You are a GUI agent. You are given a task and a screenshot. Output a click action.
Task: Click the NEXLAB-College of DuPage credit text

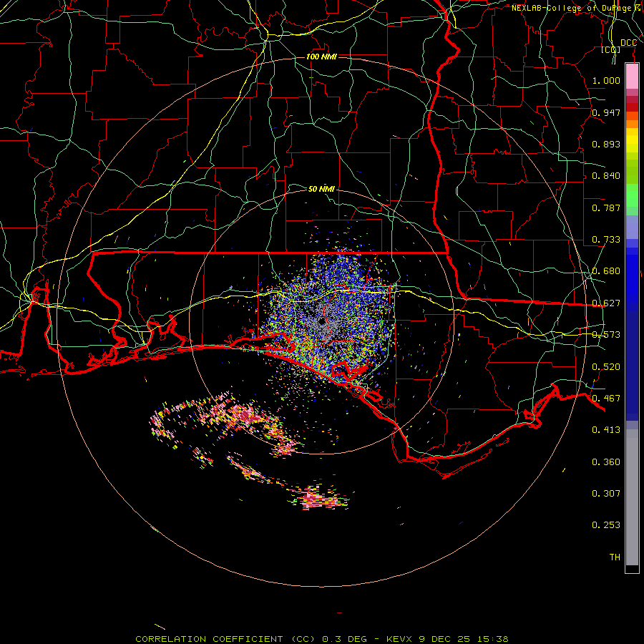click(x=577, y=8)
